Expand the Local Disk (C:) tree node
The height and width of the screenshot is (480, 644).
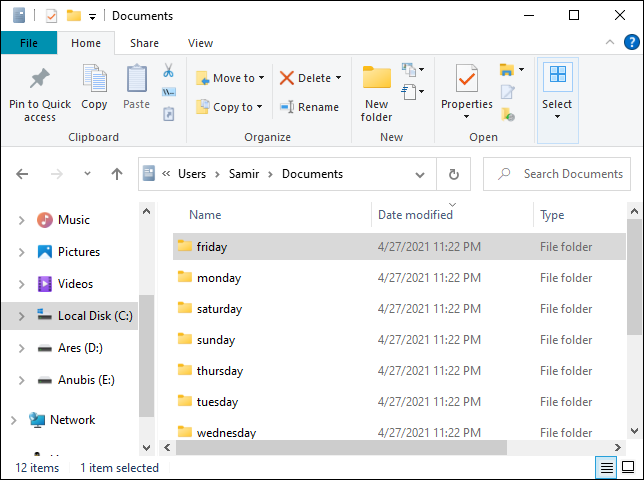point(21,316)
